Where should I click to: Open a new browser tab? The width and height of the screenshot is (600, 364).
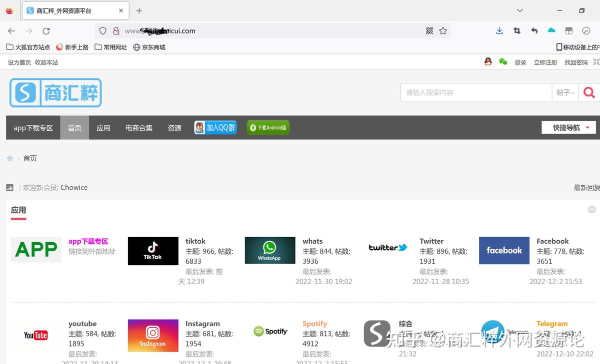[x=139, y=10]
